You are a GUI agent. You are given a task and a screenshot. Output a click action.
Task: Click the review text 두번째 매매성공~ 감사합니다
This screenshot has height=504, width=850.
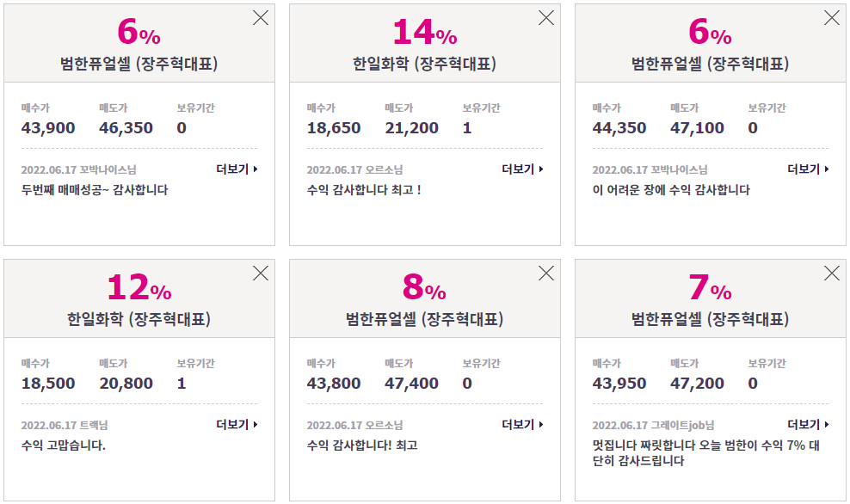click(x=95, y=190)
